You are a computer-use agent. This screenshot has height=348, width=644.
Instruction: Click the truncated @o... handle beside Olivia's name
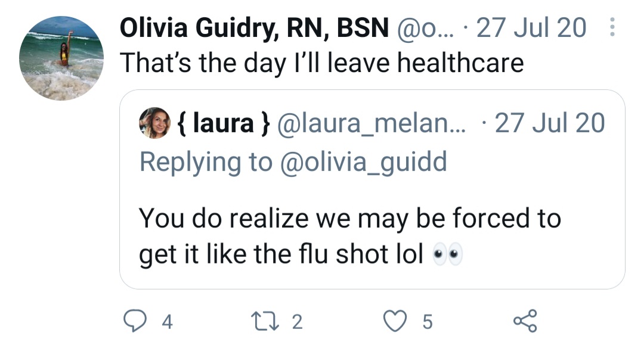click(x=428, y=28)
